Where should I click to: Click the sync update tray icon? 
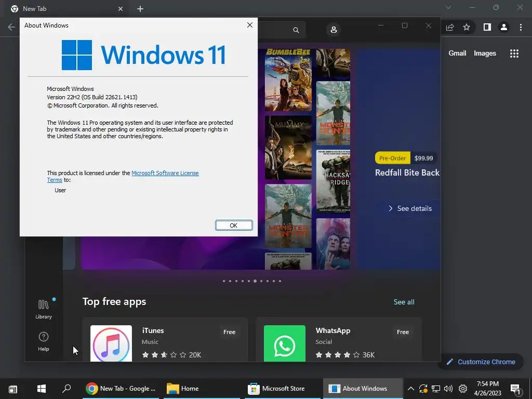tap(423, 389)
